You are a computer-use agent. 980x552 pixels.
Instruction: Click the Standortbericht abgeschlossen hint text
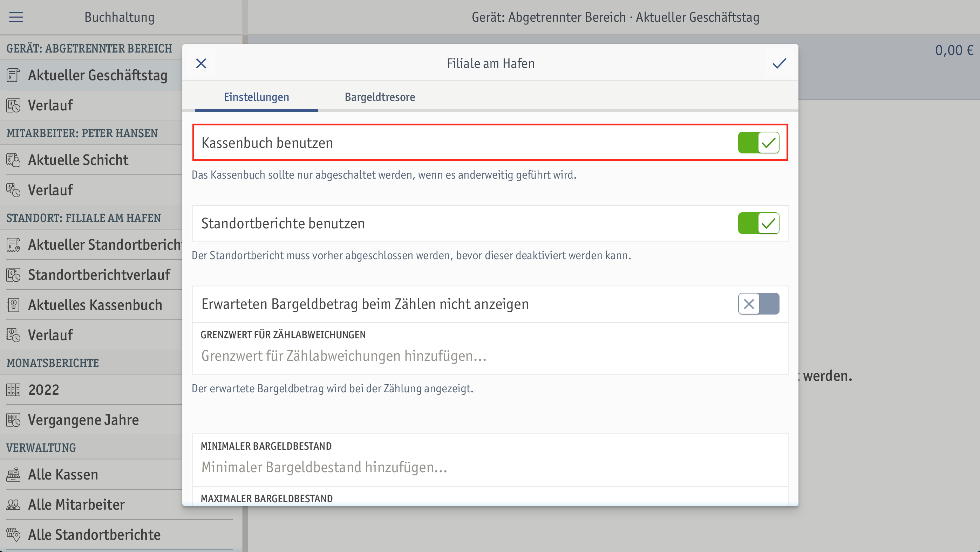(411, 255)
